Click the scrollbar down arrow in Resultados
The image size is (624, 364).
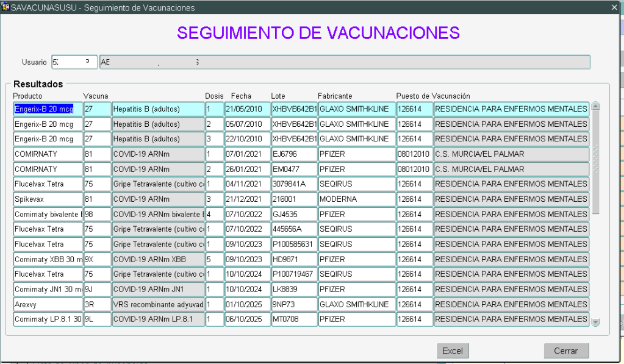596,323
